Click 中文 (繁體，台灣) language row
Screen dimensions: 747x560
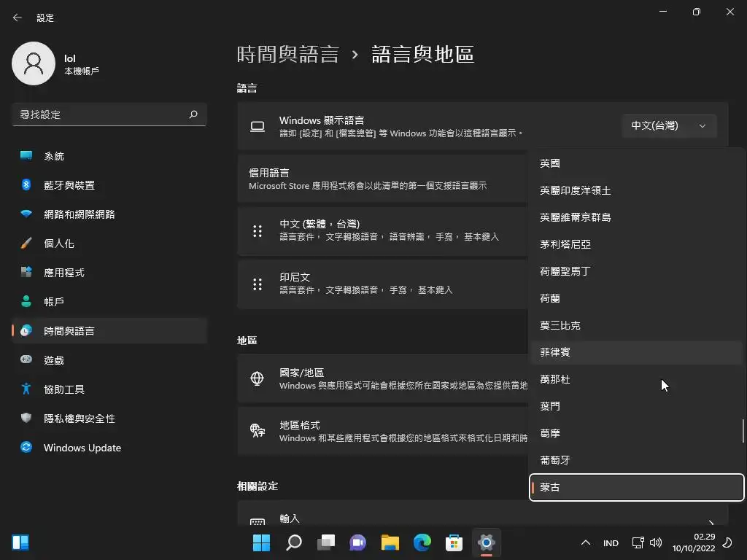click(x=382, y=231)
